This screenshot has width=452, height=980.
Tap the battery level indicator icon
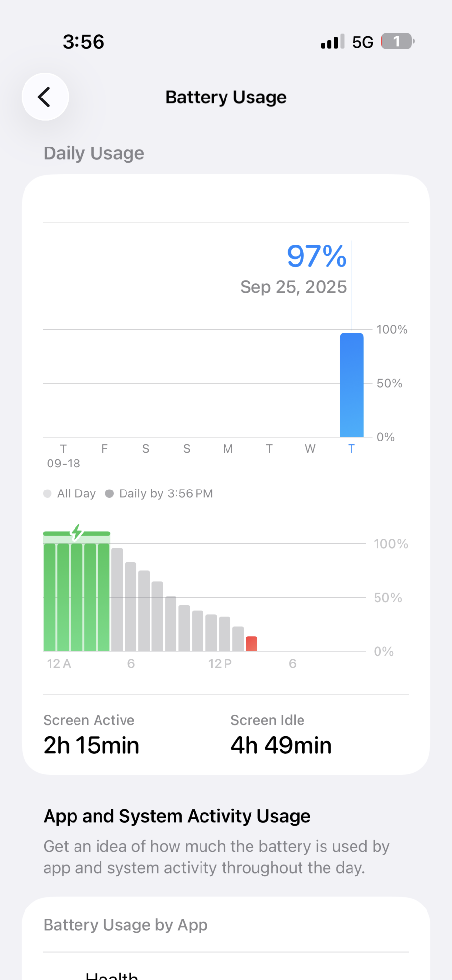coord(398,42)
